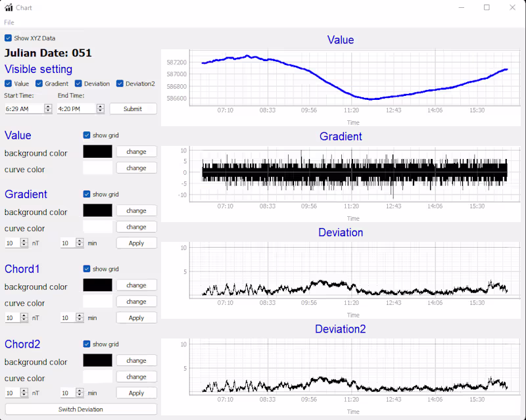The image size is (526, 420).
Task: Submit the visible time range
Action: tap(133, 108)
